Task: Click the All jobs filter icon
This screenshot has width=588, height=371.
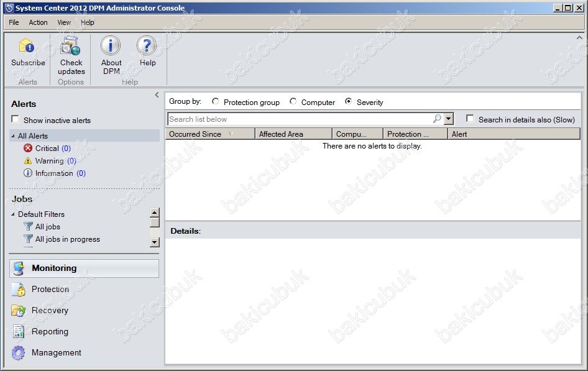Action: click(28, 226)
